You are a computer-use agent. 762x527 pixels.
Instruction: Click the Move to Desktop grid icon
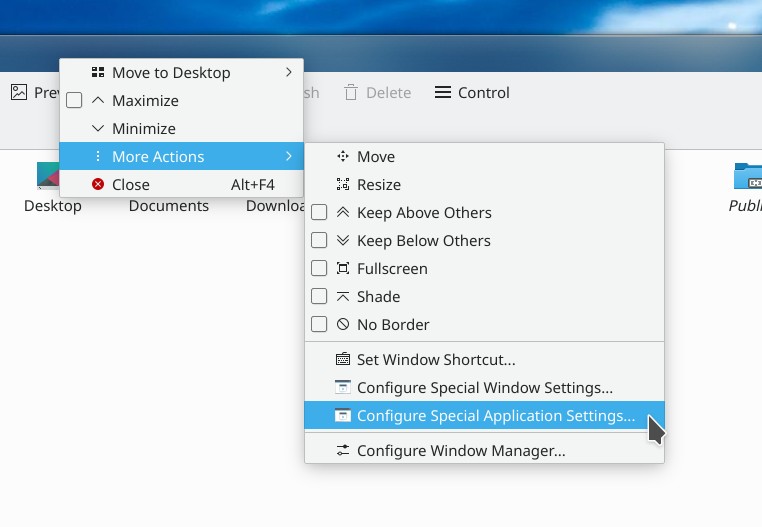coord(98,73)
